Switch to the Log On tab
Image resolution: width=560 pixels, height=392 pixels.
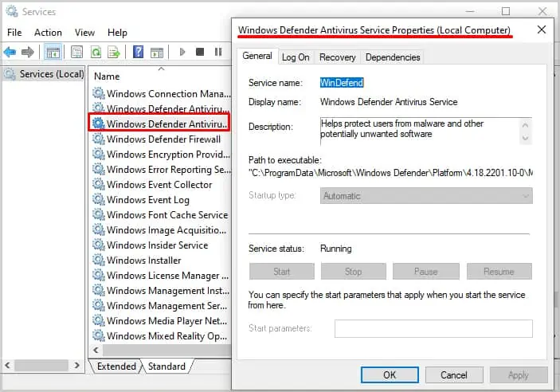coord(296,57)
